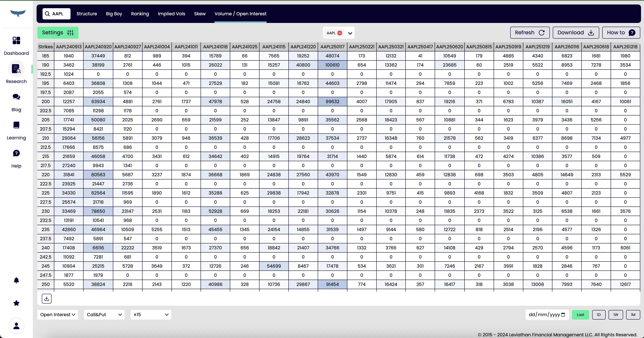Click the favorites star icon

(x=16, y=303)
